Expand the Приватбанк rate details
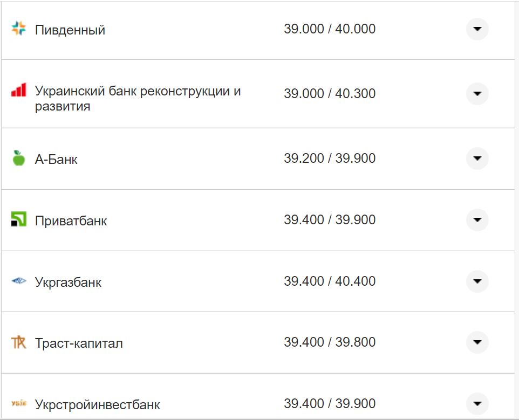Viewport: 519px width, 420px height. click(477, 219)
